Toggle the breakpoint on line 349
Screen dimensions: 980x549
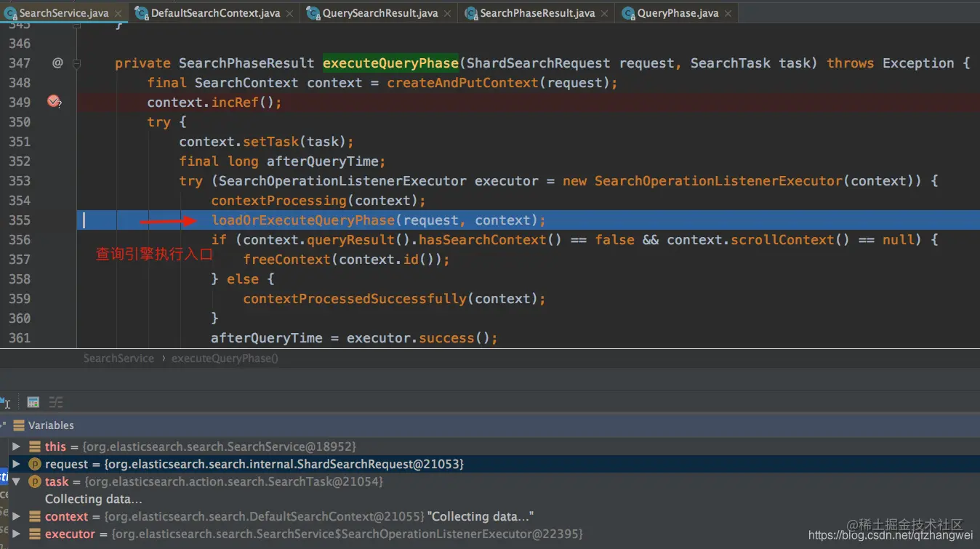tap(54, 102)
